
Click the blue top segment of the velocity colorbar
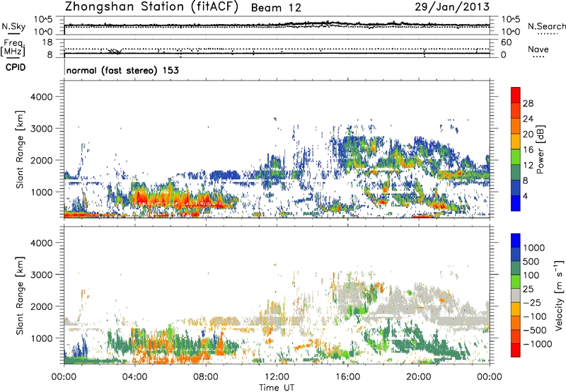coord(516,241)
